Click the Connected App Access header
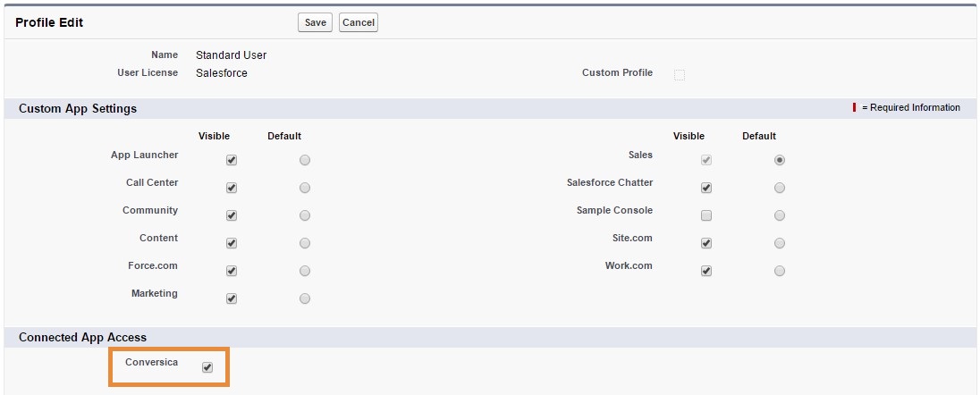 click(82, 338)
